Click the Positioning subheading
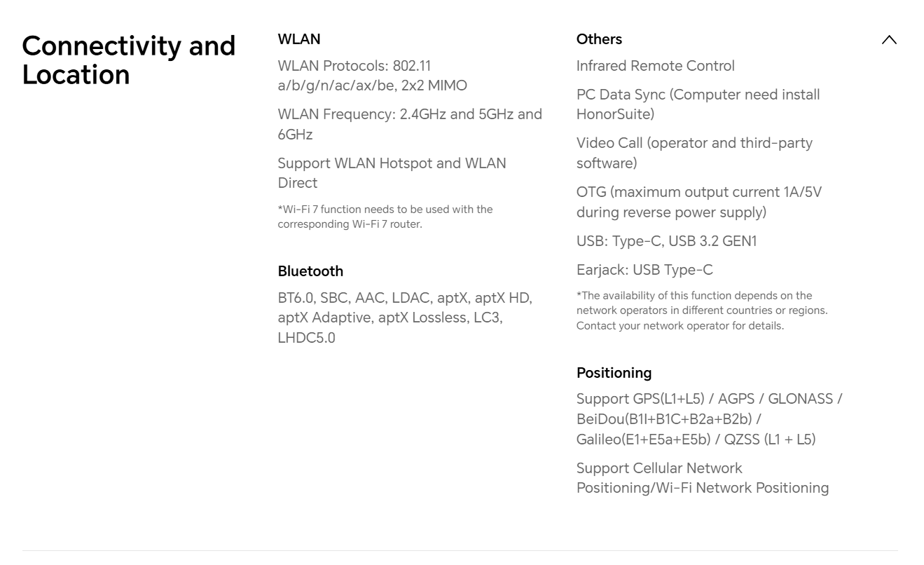The height and width of the screenshot is (565, 924). (x=614, y=373)
